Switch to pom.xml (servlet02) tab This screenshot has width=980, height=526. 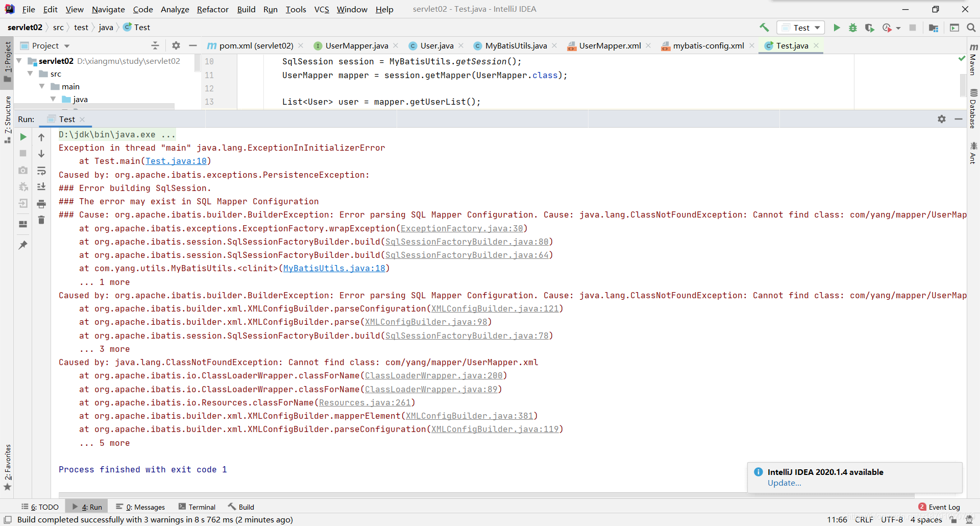[x=256, y=45]
